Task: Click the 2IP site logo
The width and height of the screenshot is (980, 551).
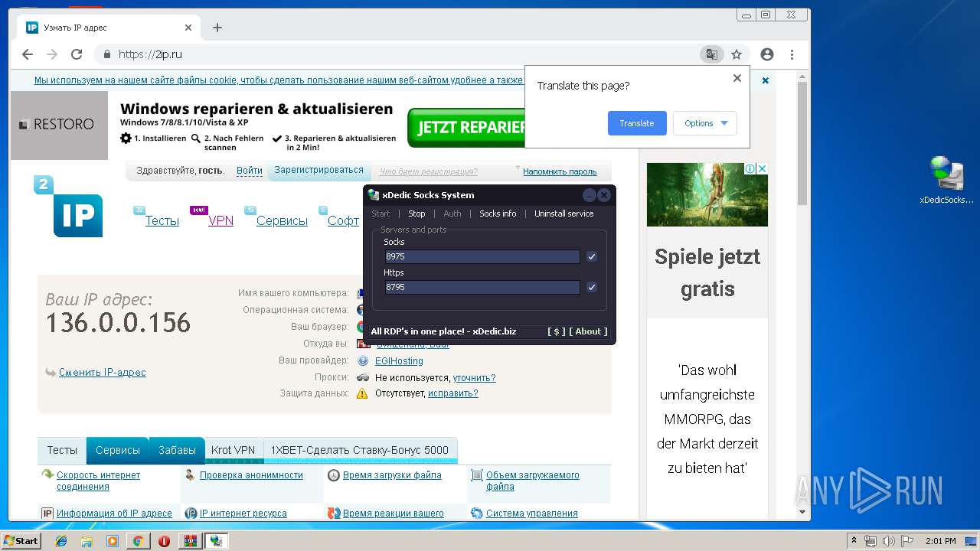Action: (68, 207)
